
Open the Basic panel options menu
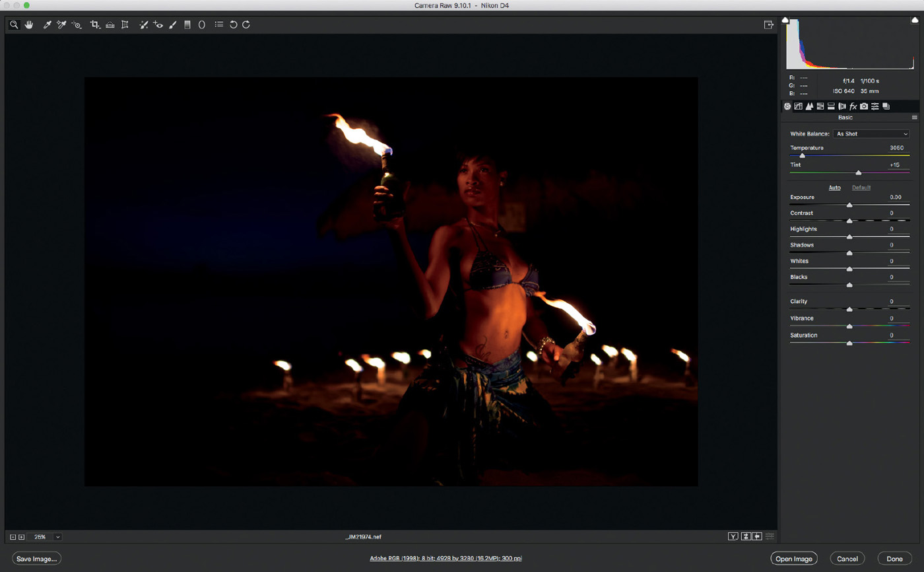click(x=915, y=117)
